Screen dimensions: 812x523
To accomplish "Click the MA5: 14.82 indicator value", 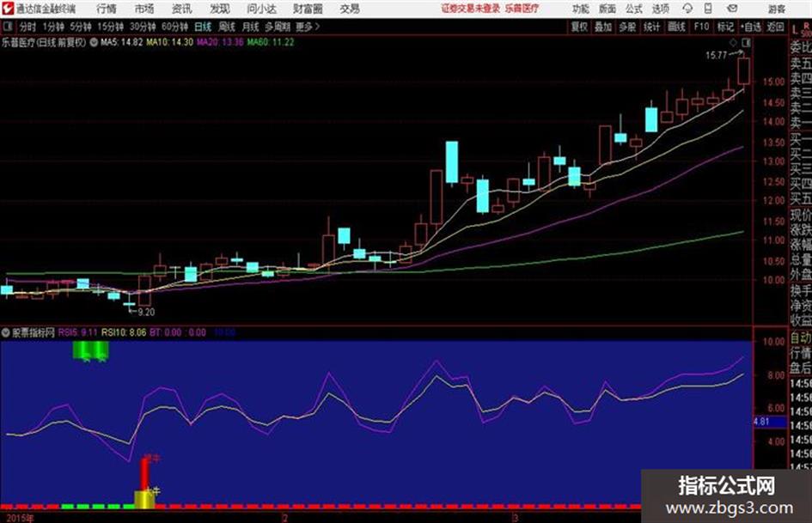I will (x=121, y=42).
